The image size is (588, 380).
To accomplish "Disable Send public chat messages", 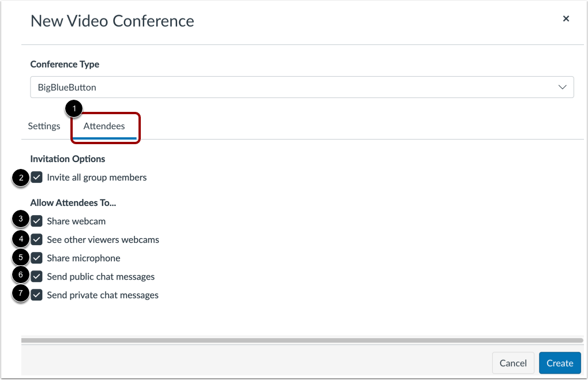I will click(37, 276).
